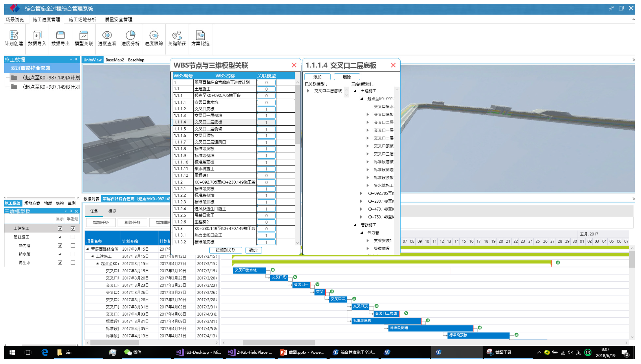641x364 pixels.
Task: Switch to the BaseMap2 view tab
Action: point(115,60)
